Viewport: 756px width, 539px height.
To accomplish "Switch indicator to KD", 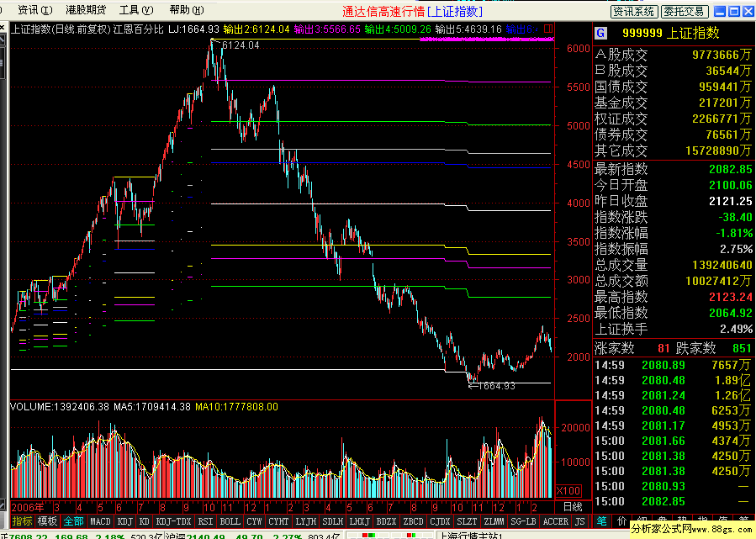I will click(x=144, y=521).
